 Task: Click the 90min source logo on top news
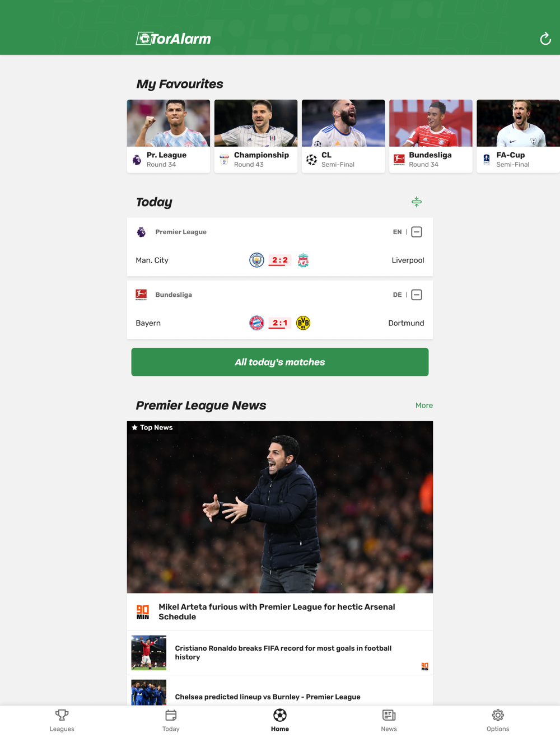point(143,611)
